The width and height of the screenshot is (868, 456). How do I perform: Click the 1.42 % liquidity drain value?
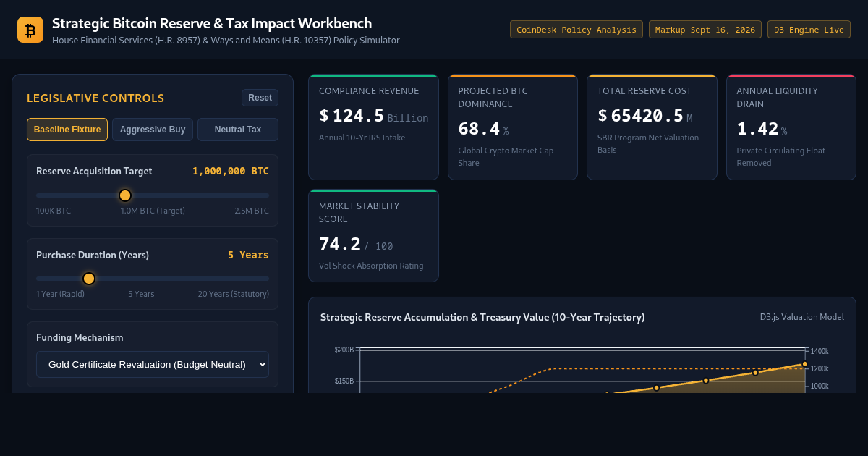(762, 129)
